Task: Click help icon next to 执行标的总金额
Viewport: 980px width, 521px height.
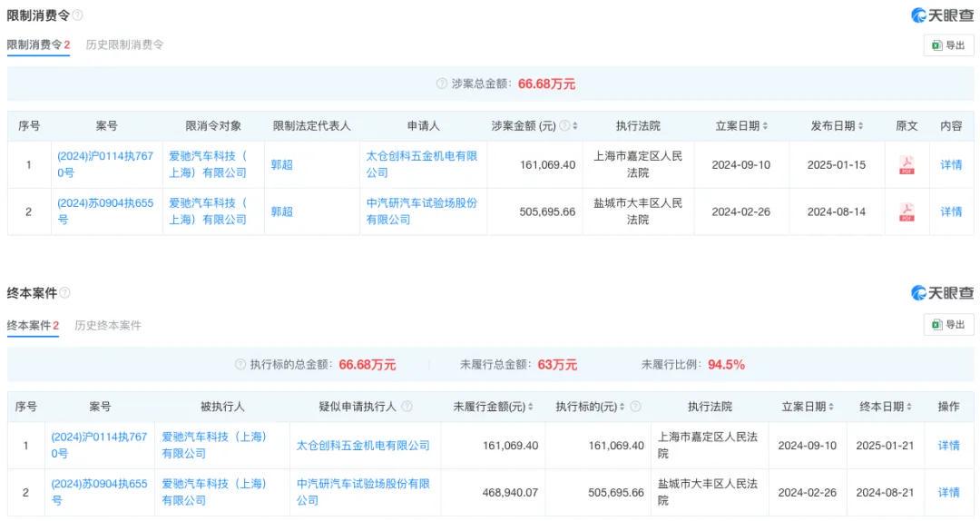Action: tap(240, 365)
